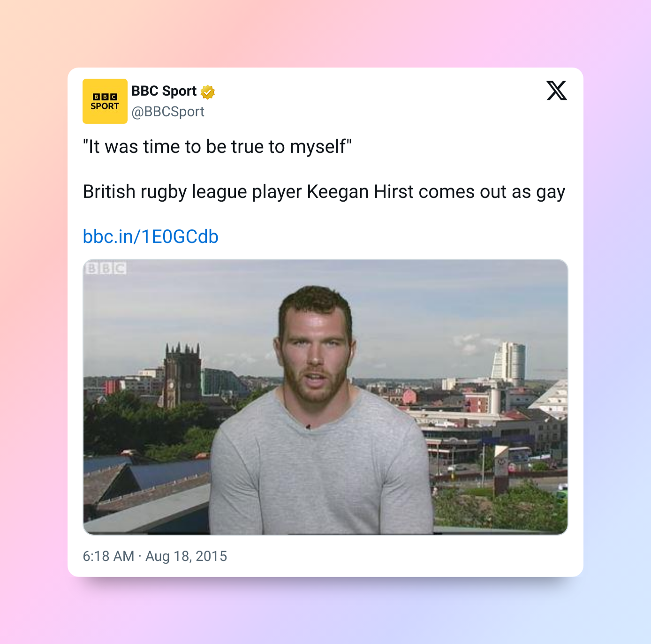
Task: Click the gold verified badge
Action: pos(208,92)
